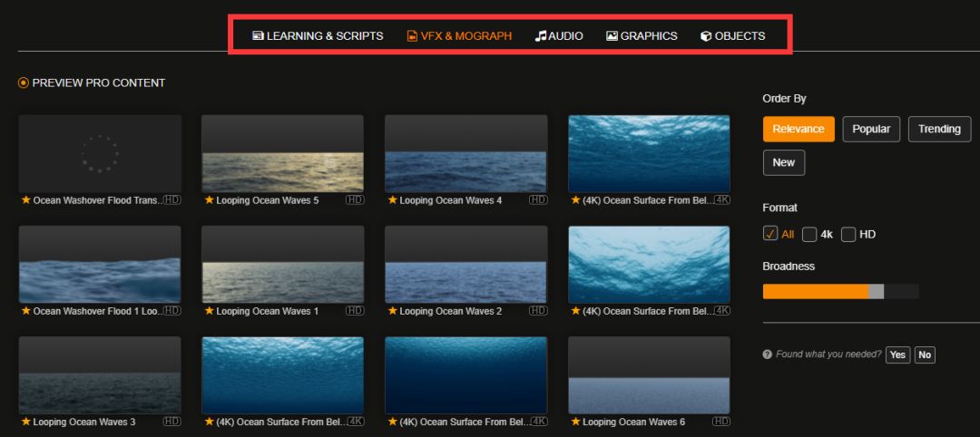Viewport: 980px width, 437px height.
Task: Click the question mark help icon
Action: click(768, 354)
